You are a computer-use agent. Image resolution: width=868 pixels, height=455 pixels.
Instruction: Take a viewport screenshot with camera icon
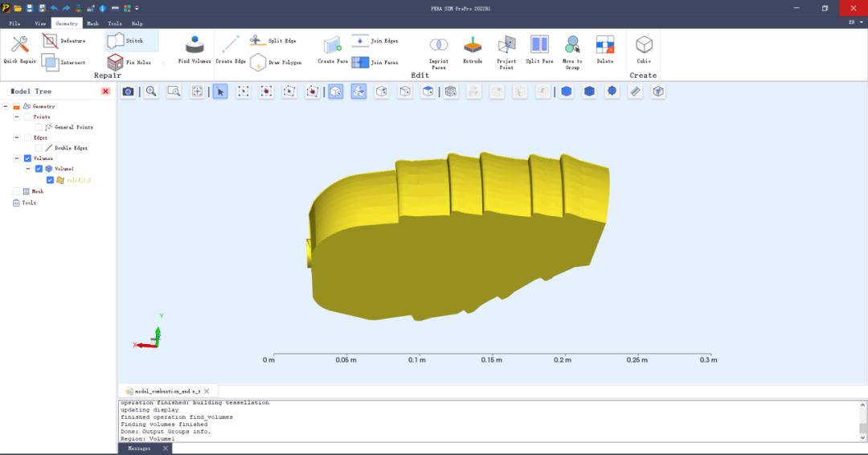click(128, 92)
